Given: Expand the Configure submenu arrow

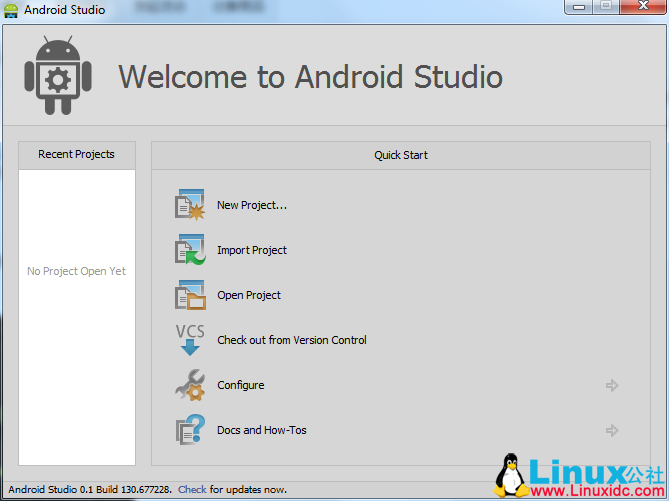Looking at the screenshot, I should coord(612,385).
